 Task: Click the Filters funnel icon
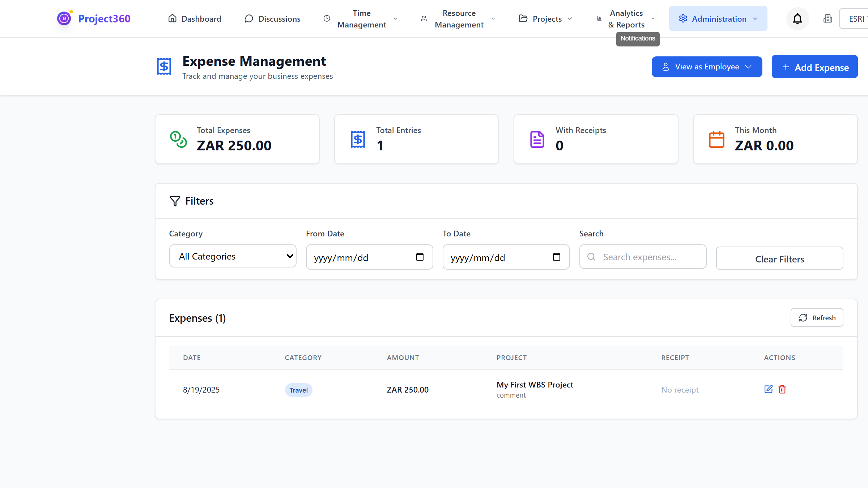pyautogui.click(x=175, y=201)
